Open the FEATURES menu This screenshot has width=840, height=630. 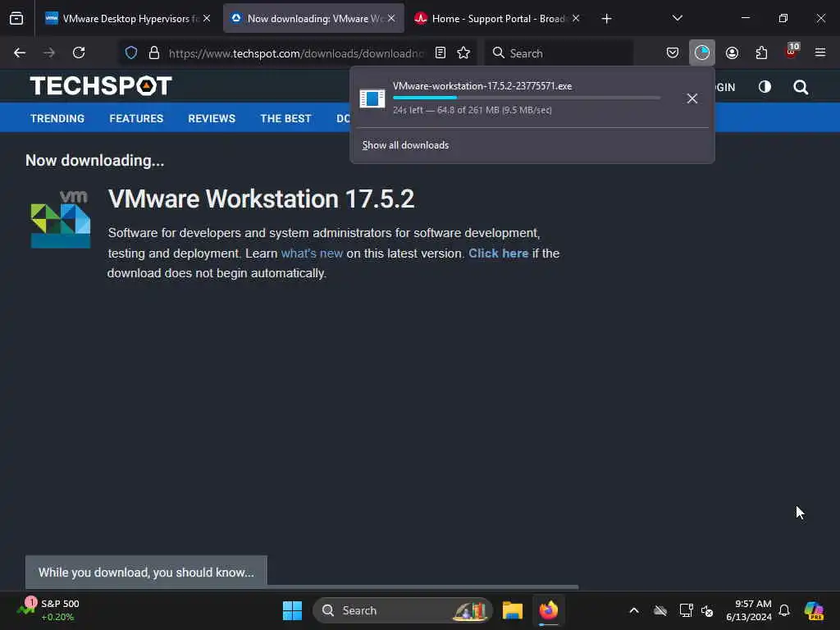tap(136, 118)
